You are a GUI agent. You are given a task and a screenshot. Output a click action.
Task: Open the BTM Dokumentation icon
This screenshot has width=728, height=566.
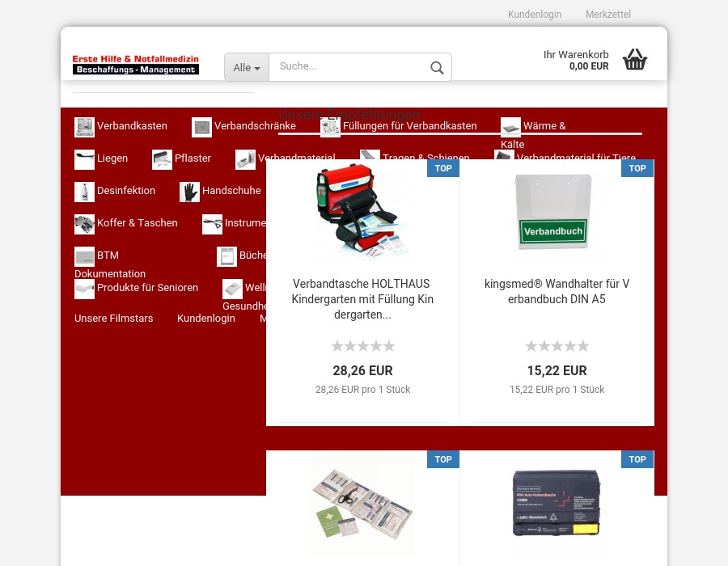point(84,256)
